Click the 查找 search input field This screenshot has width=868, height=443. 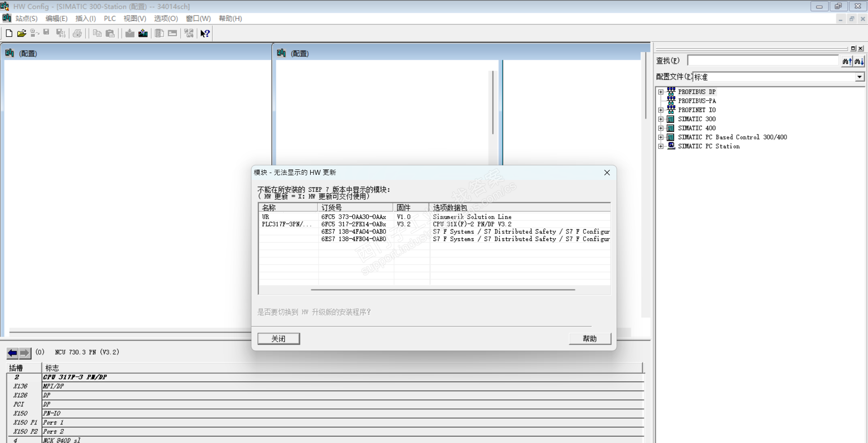click(763, 61)
